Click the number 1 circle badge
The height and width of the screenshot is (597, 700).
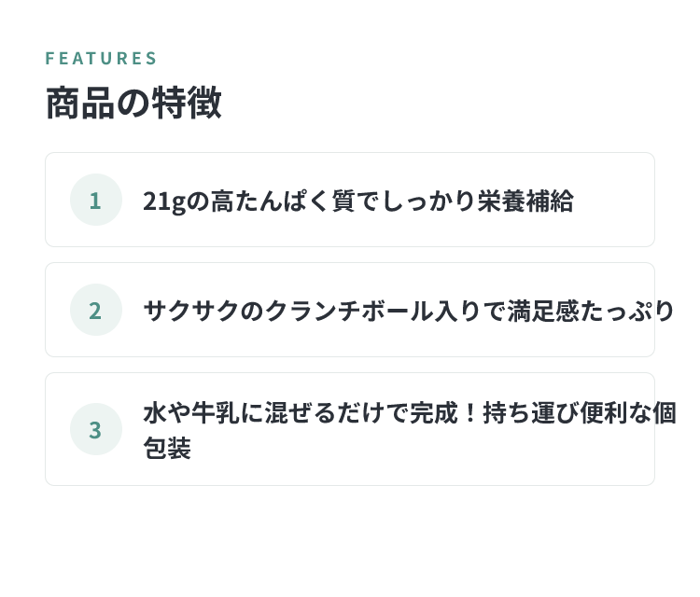coord(96,200)
